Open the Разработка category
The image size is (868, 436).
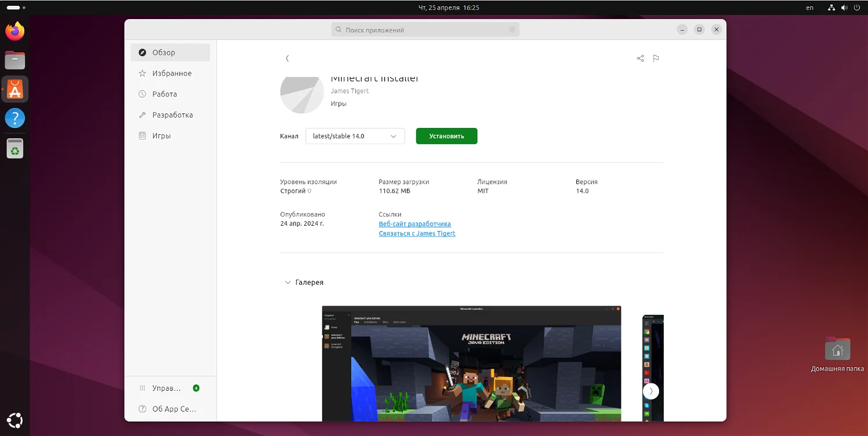pyautogui.click(x=170, y=115)
